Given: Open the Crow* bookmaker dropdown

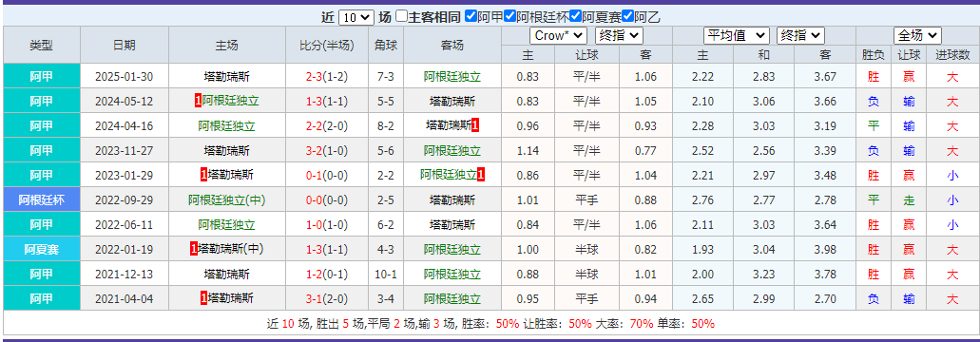Looking at the screenshot, I should pos(558,35).
